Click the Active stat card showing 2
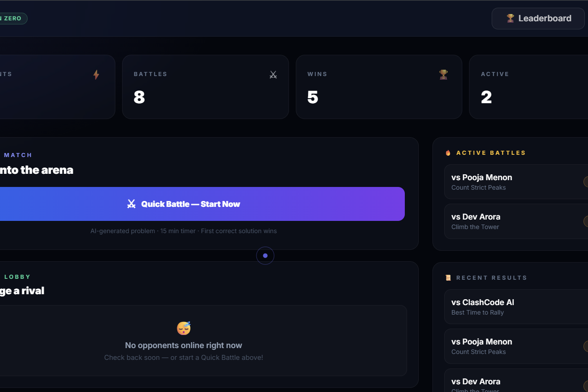Image resolution: width=588 pixels, height=392 pixels. click(529, 87)
